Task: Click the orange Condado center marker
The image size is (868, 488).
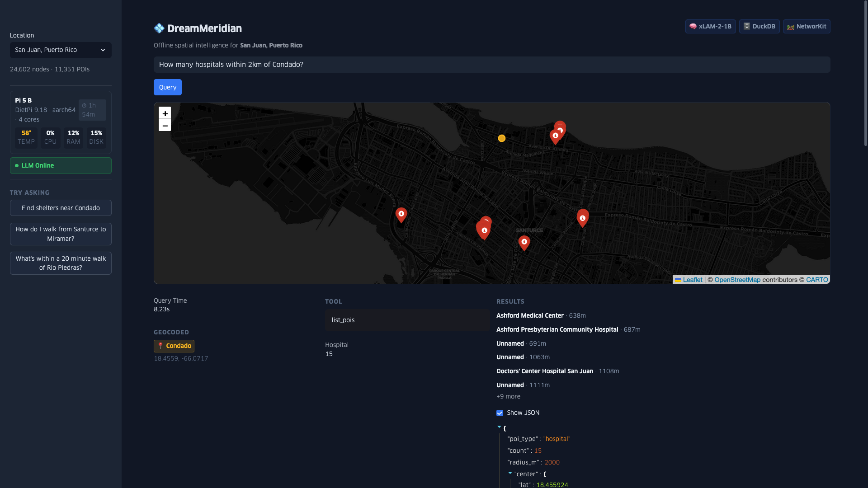Action: [501, 138]
